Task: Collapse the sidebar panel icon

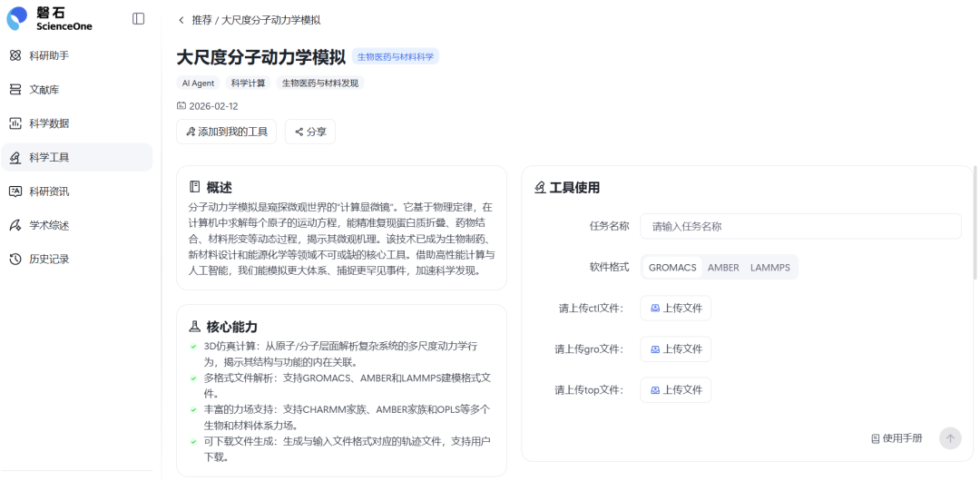Action: pyautogui.click(x=138, y=19)
